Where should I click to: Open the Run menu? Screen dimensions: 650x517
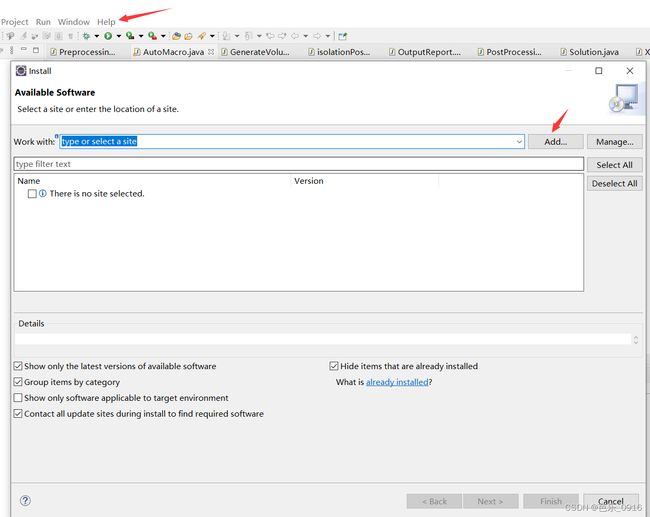(43, 22)
